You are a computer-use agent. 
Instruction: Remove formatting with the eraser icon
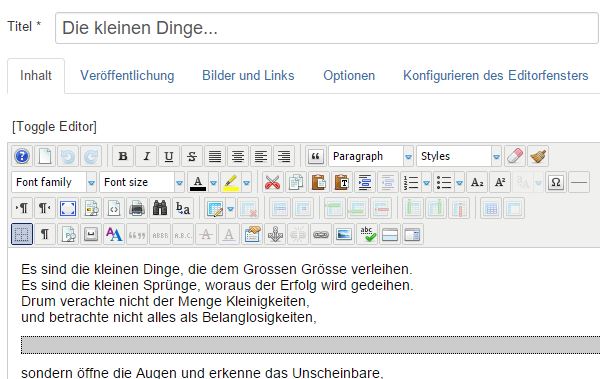[515, 156]
